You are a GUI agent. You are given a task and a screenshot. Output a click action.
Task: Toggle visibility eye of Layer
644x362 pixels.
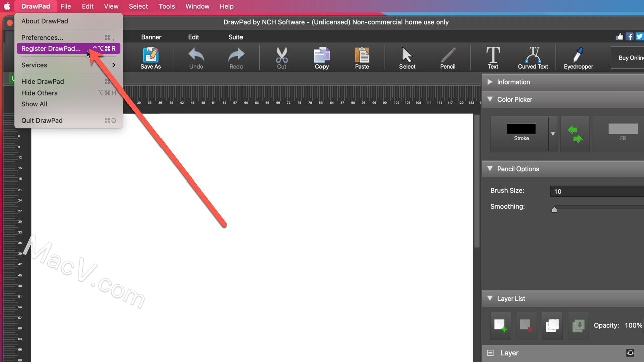[x=630, y=353]
